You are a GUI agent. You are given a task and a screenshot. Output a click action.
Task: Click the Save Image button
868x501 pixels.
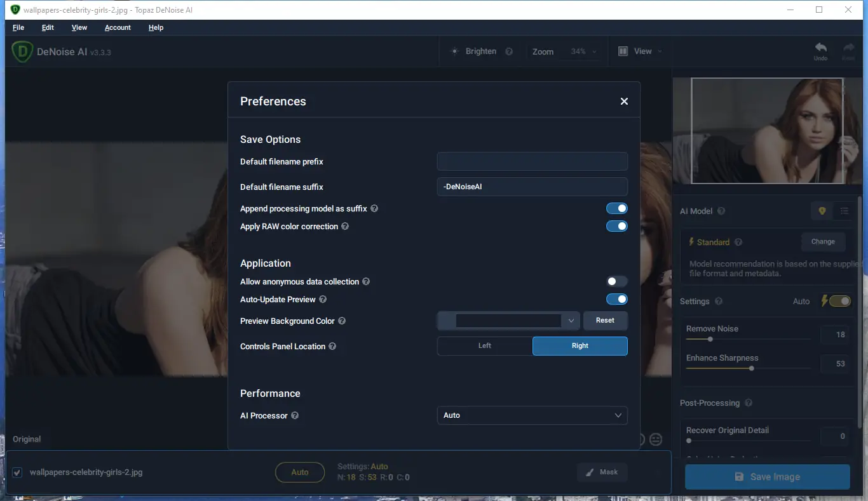point(767,476)
